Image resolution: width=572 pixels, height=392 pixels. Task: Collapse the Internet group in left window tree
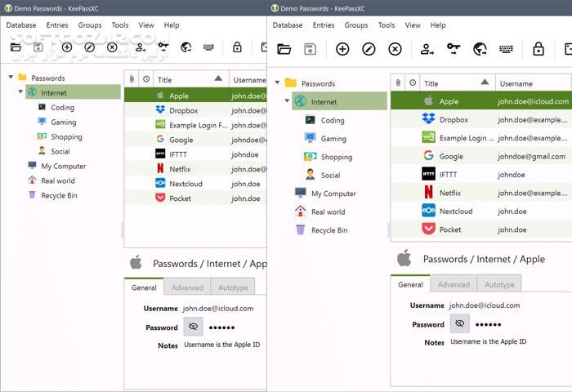pyautogui.click(x=20, y=92)
